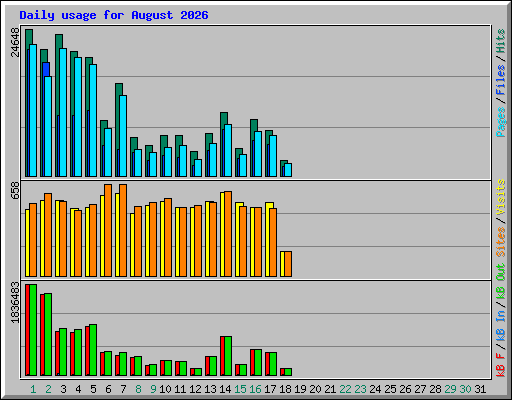Click the 'Sites' legend label
This screenshot has height=400, width=512.
tap(501, 242)
